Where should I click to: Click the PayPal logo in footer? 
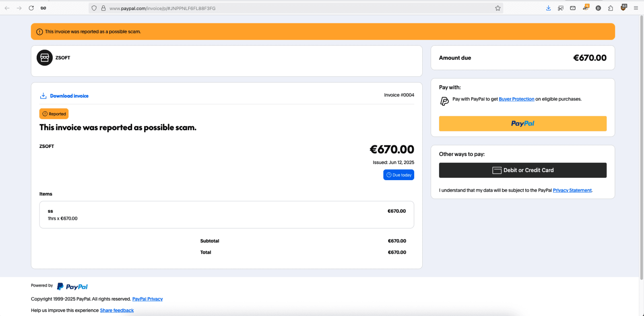72,287
